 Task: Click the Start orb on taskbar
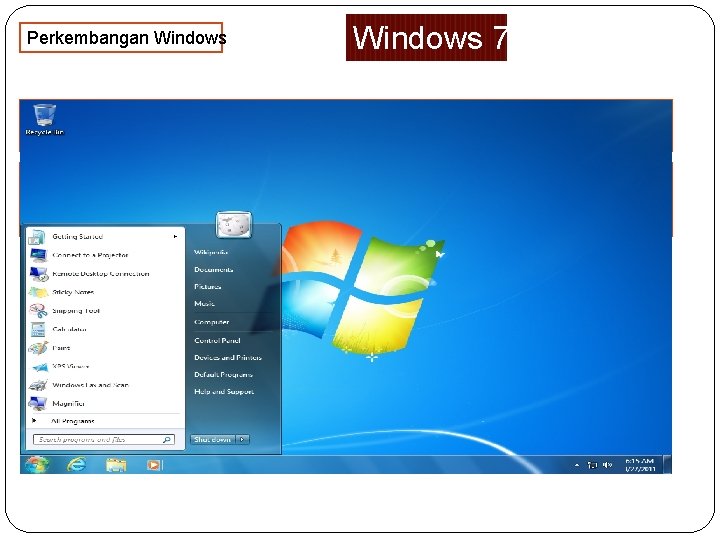pyautogui.click(x=36, y=465)
